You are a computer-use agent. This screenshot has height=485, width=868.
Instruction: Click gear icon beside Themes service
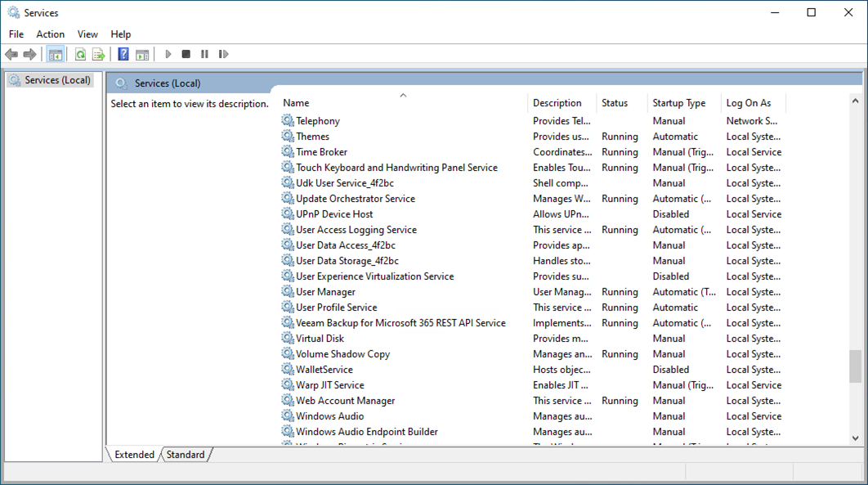(288, 136)
